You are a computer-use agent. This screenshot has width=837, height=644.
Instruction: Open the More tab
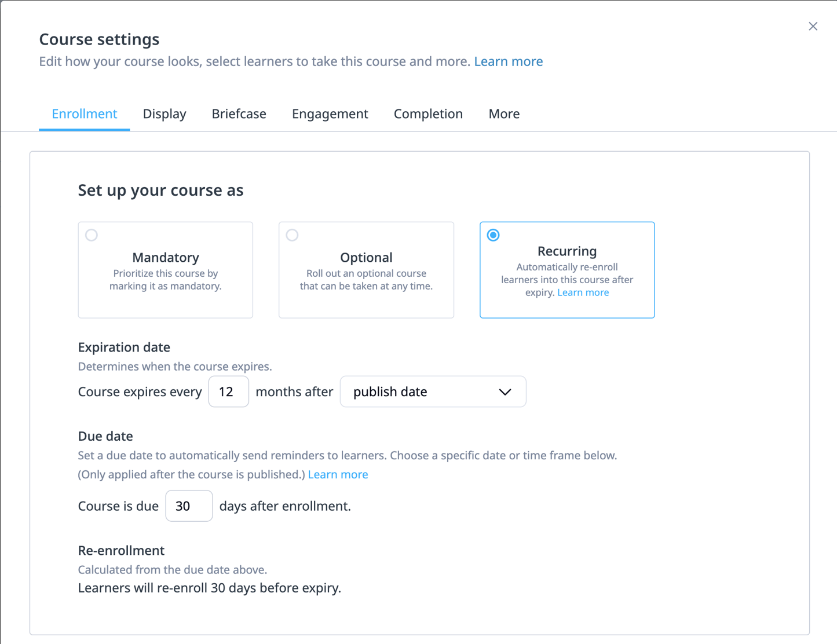[504, 114]
